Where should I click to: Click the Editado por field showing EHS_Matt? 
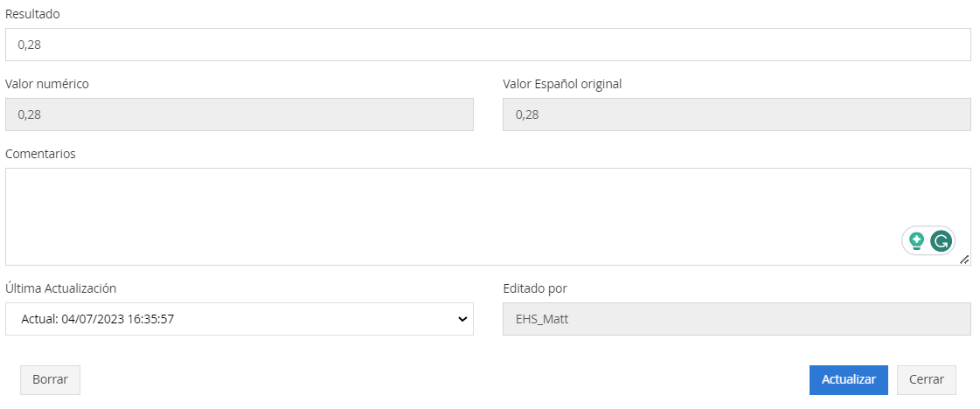tap(737, 319)
